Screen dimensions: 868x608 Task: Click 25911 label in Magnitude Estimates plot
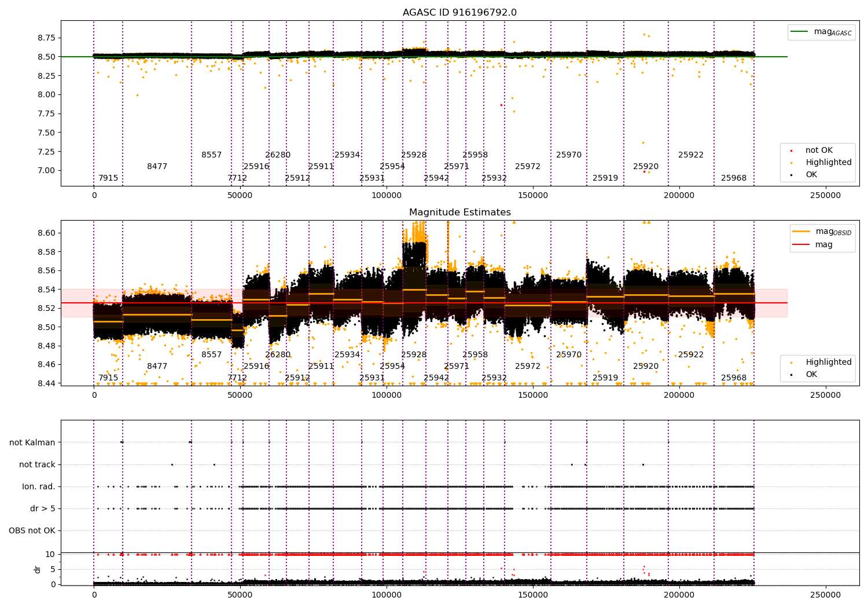[321, 367]
